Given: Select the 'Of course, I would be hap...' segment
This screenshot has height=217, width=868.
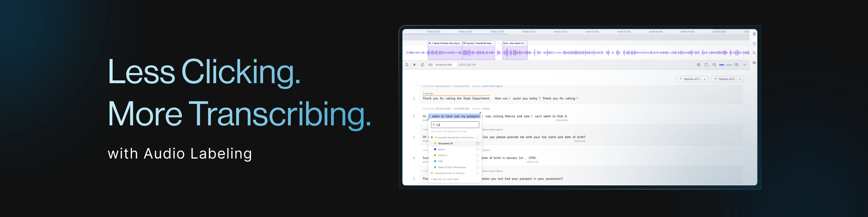Looking at the screenshot, I should pyautogui.click(x=479, y=50).
